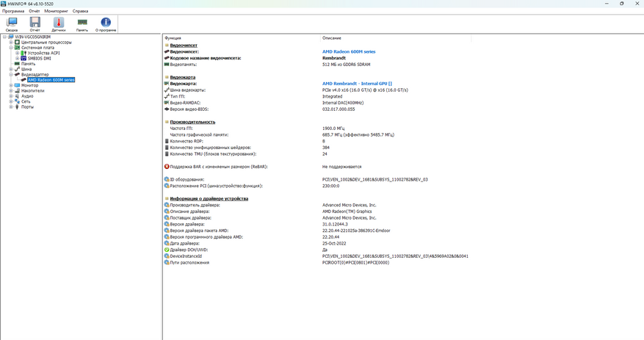Screen dimensions: 644x340
Task: Open the Отчёт menu in the menu bar
Action: [35, 11]
